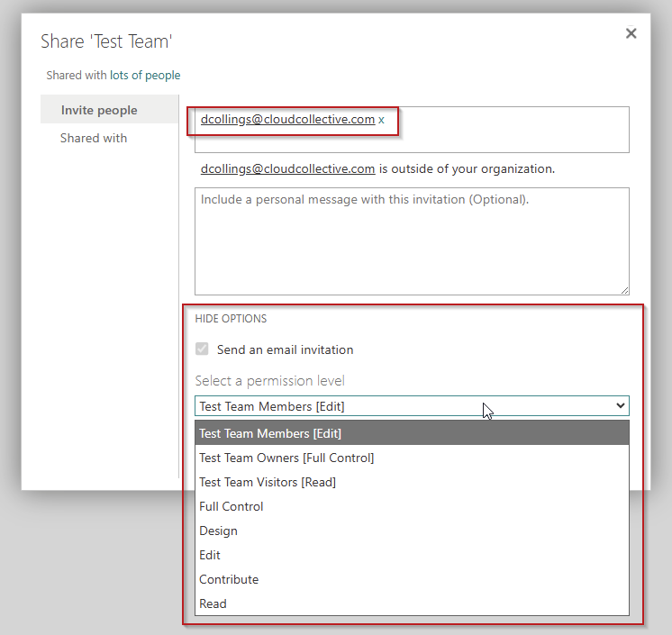
Task: Click the personal message text box
Action: [412, 240]
